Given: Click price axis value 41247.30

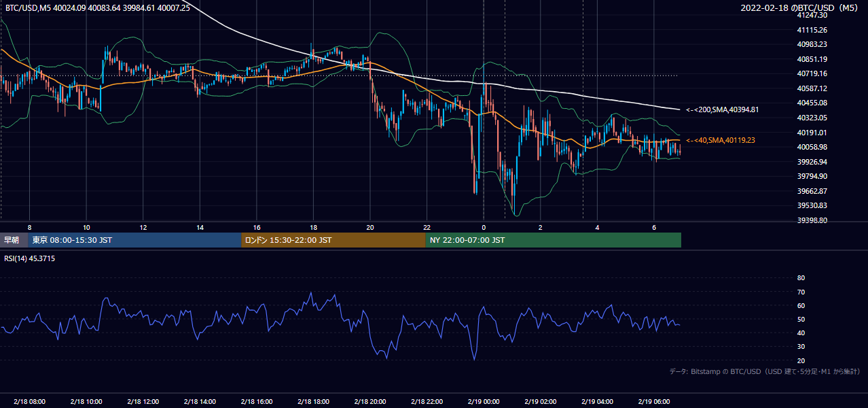Looking at the screenshot, I should [812, 15].
